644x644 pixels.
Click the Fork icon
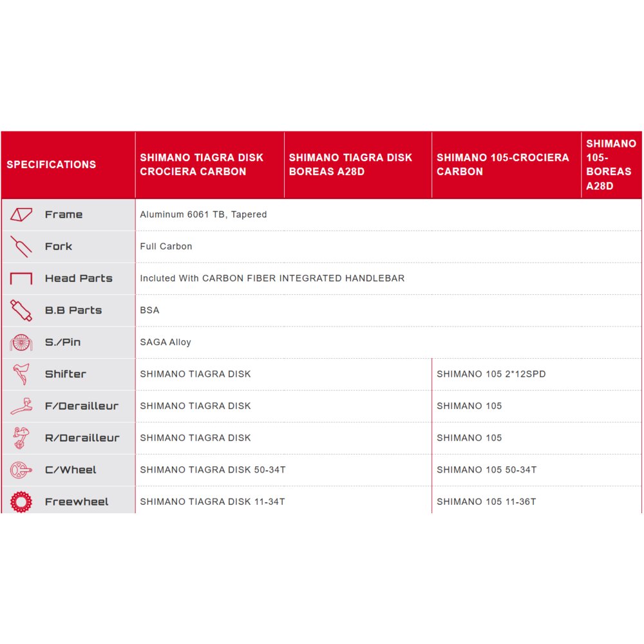(x=21, y=247)
